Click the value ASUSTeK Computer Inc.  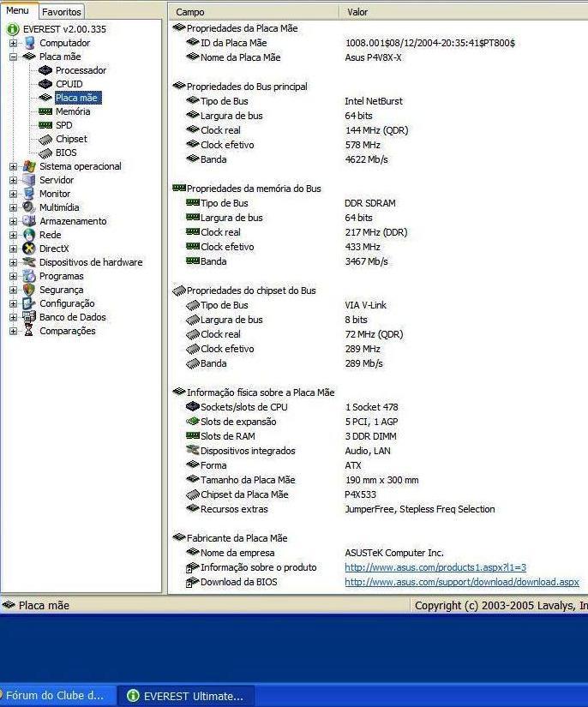click(394, 553)
